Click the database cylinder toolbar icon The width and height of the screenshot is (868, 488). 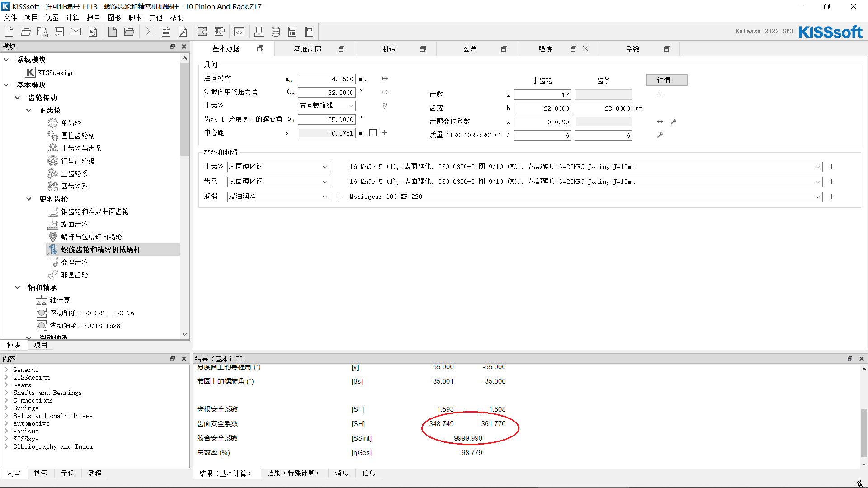pyautogui.click(x=276, y=32)
